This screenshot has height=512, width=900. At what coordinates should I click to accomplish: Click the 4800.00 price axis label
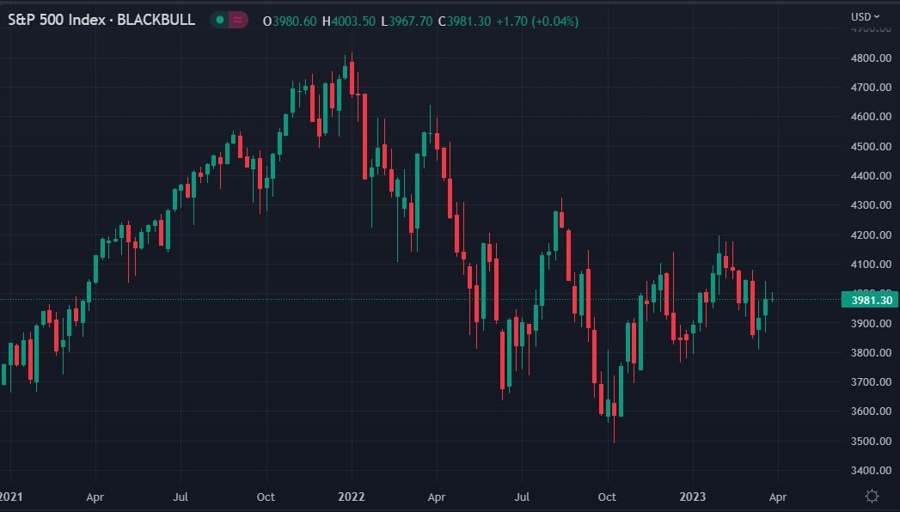[871, 58]
